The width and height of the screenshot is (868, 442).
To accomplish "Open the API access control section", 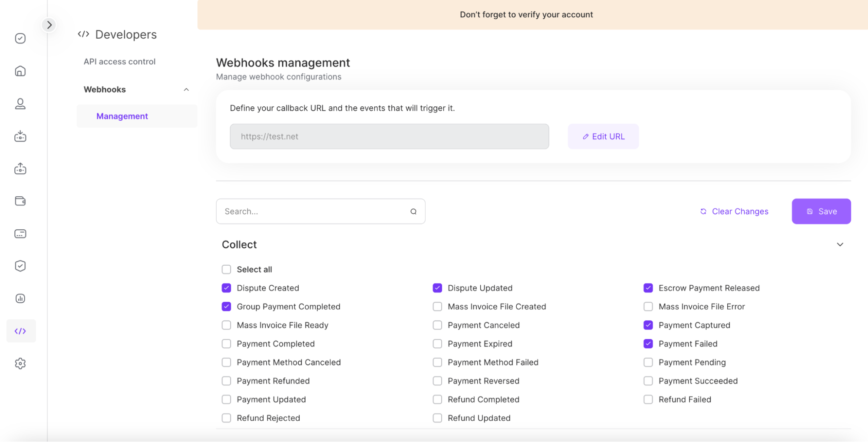I will click(119, 61).
